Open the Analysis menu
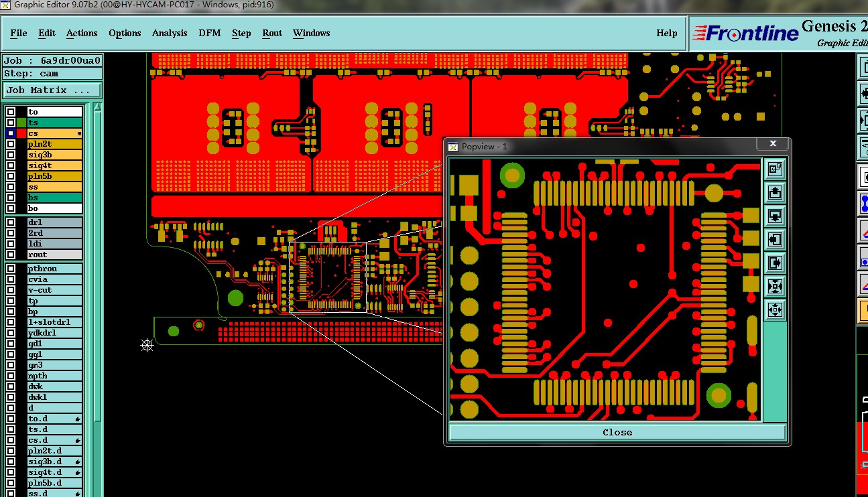 [170, 33]
